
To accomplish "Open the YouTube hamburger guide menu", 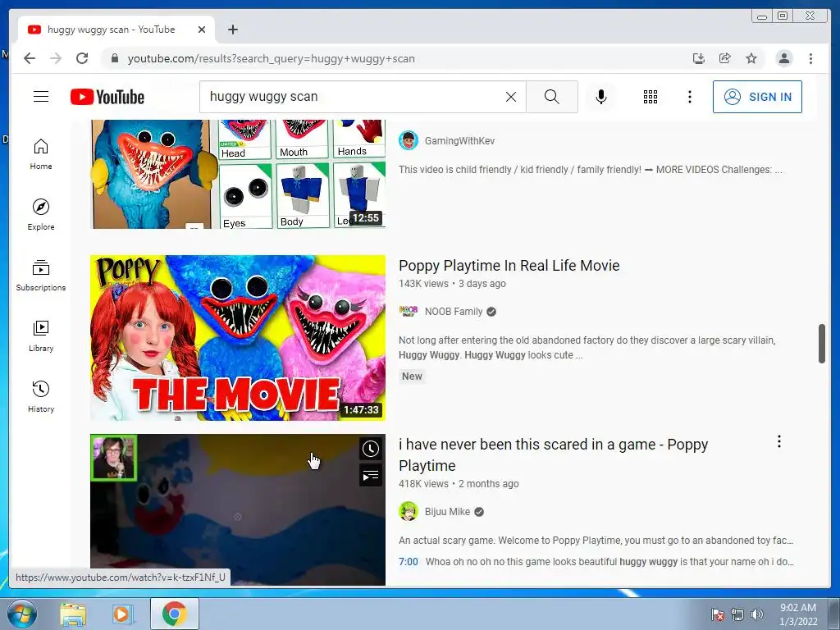I will click(41, 97).
